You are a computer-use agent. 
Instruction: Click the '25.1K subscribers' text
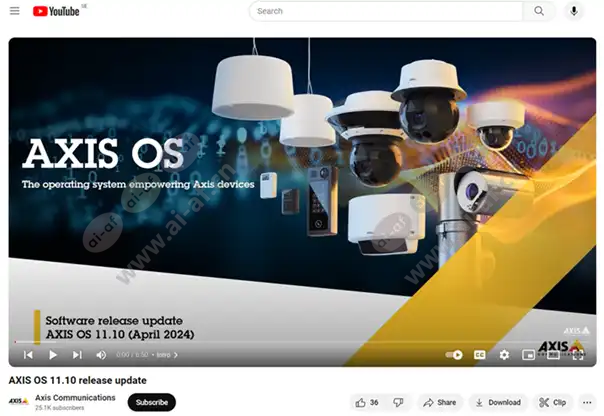[59, 408]
